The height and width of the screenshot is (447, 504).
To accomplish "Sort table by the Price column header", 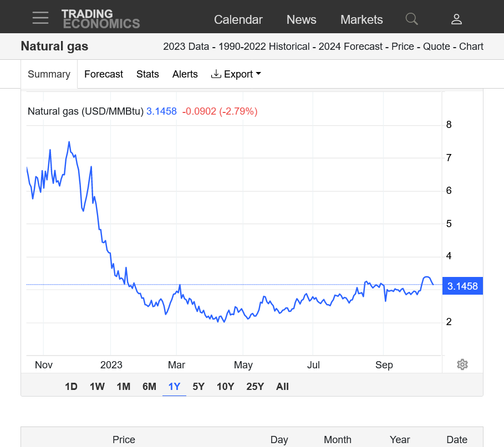I will tap(124, 439).
